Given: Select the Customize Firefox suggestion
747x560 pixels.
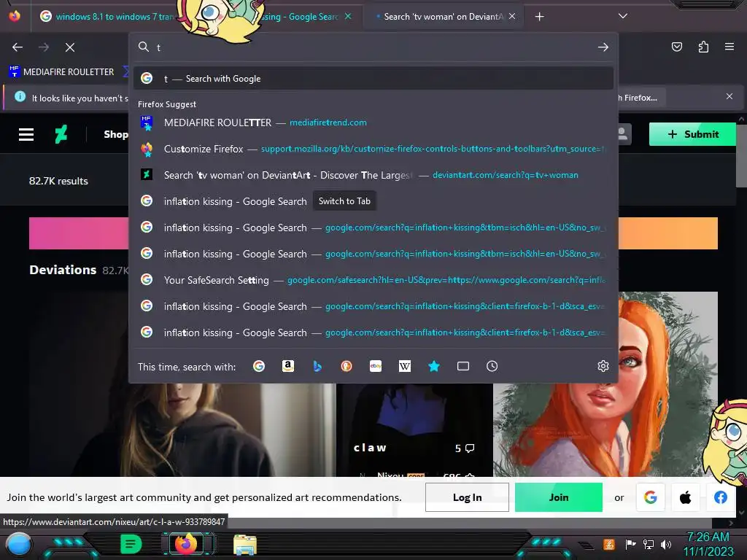Looking at the screenshot, I should (x=373, y=149).
